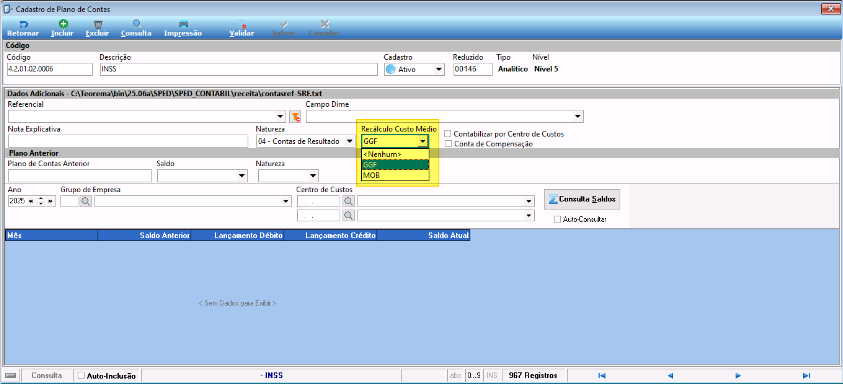Click the Nível 5 label

546,69
